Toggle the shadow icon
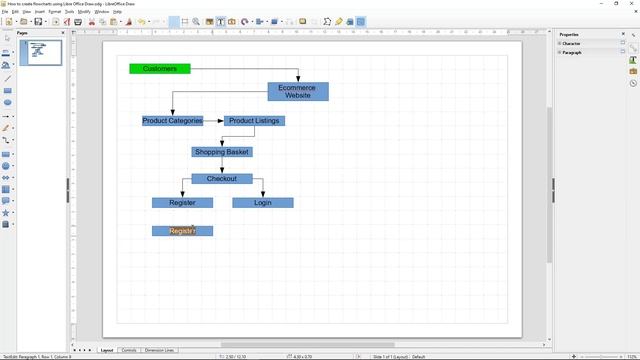Image resolution: width=640 pixels, height=360 pixels. 302,22
